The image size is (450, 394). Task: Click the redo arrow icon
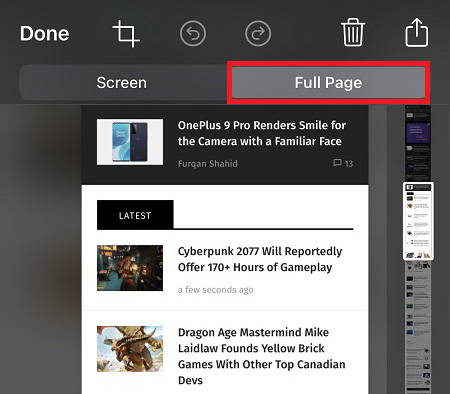[x=258, y=33]
